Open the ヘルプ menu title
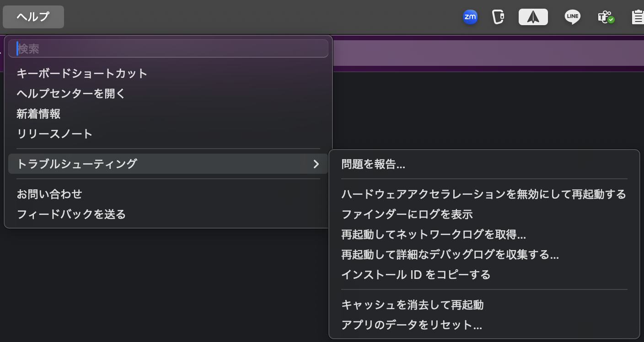 pos(33,16)
